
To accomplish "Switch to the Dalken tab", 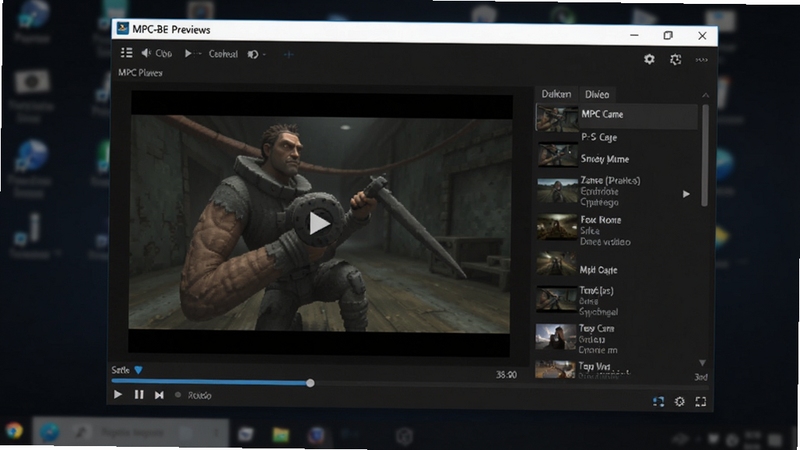I will coord(556,94).
